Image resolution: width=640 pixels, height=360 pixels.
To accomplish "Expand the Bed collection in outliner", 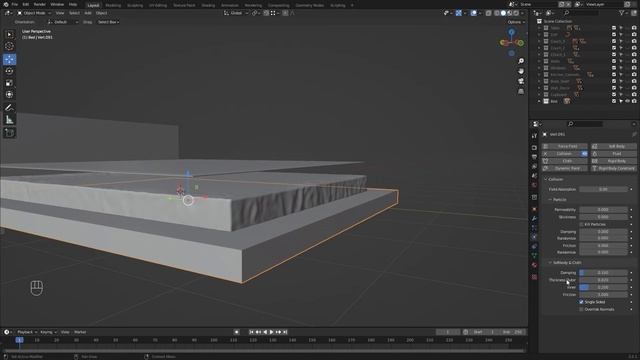I will coord(539,101).
